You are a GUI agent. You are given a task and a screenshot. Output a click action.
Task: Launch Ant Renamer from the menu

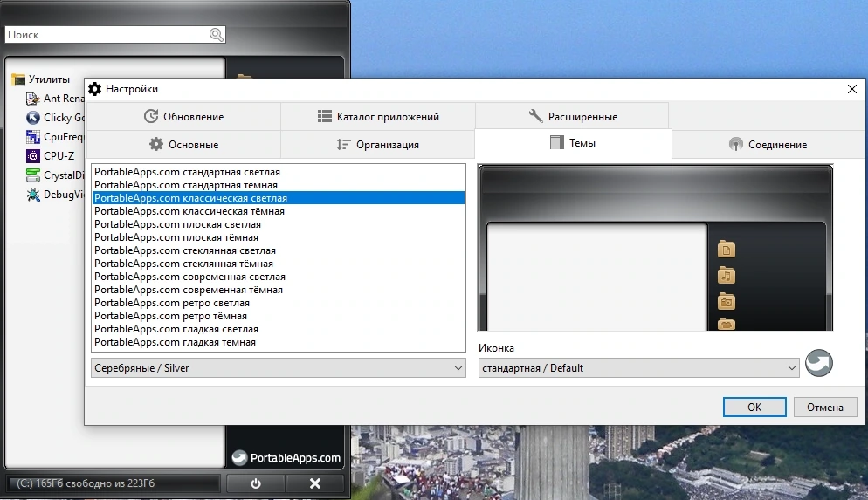point(55,99)
